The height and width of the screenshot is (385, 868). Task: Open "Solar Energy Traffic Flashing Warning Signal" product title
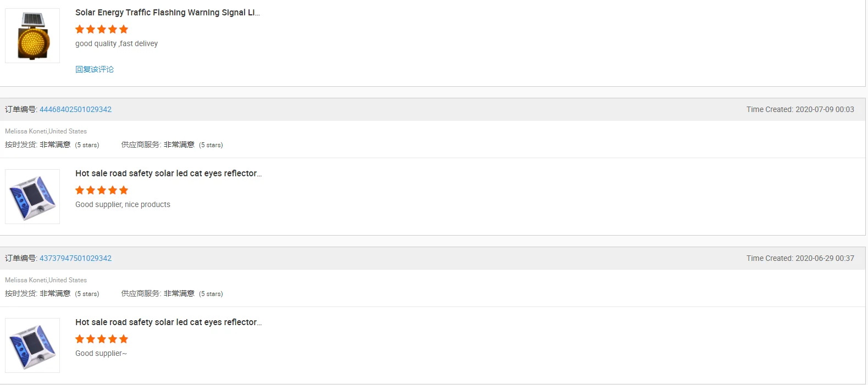click(167, 13)
